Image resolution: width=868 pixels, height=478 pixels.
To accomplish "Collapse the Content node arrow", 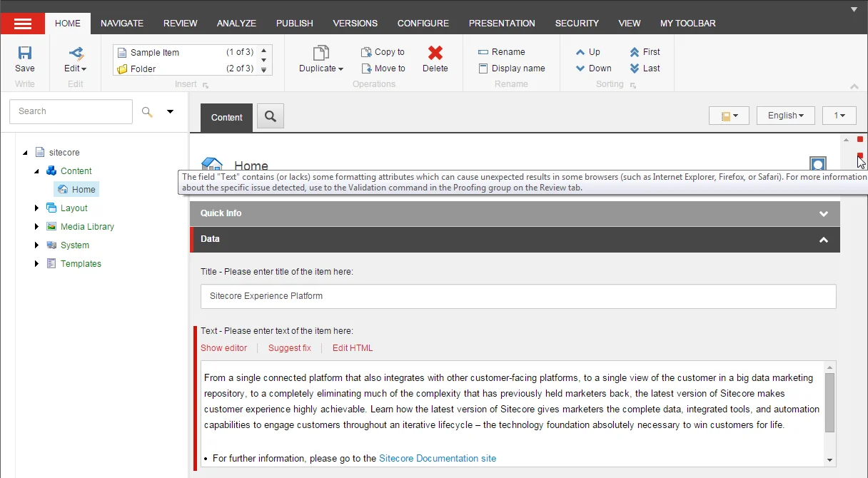I will [37, 171].
